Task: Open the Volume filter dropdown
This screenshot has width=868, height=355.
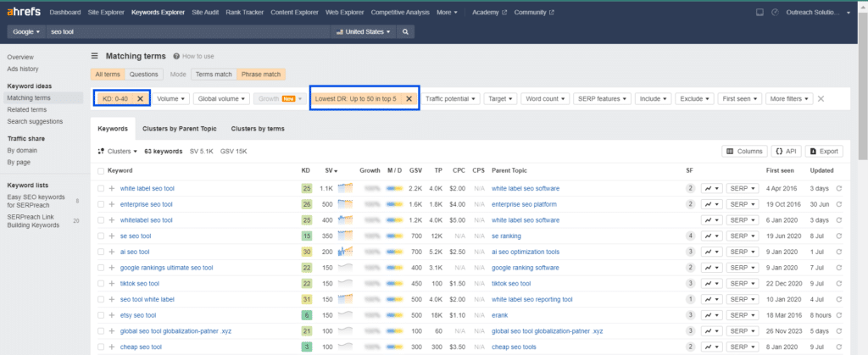Action: click(x=171, y=98)
